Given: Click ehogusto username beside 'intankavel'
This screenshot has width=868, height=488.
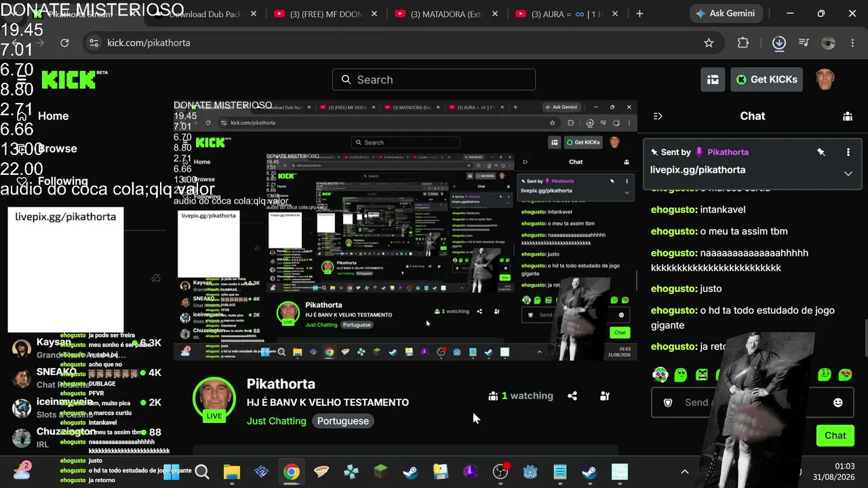Looking at the screenshot, I should (674, 209).
